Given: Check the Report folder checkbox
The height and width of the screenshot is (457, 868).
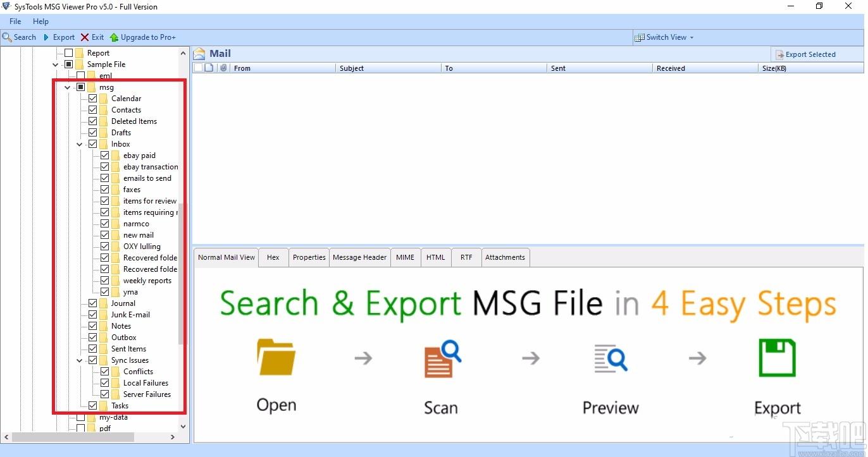Looking at the screenshot, I should (69, 53).
